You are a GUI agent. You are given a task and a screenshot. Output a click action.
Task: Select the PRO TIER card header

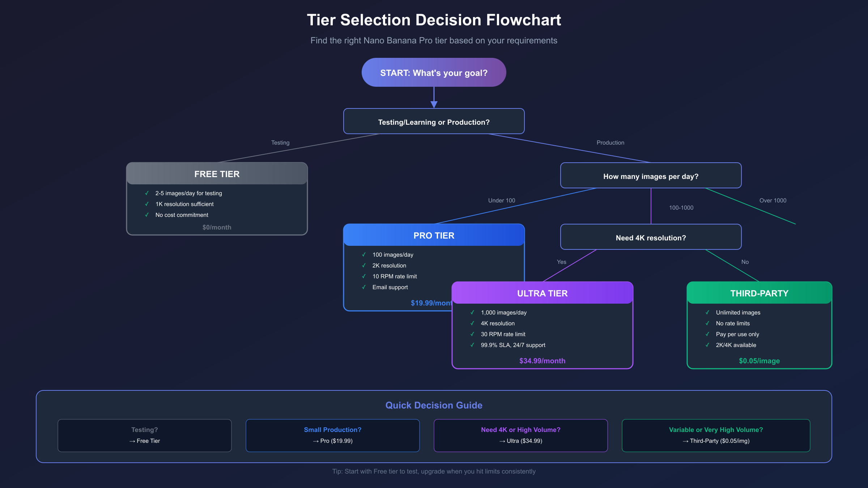[x=434, y=235]
